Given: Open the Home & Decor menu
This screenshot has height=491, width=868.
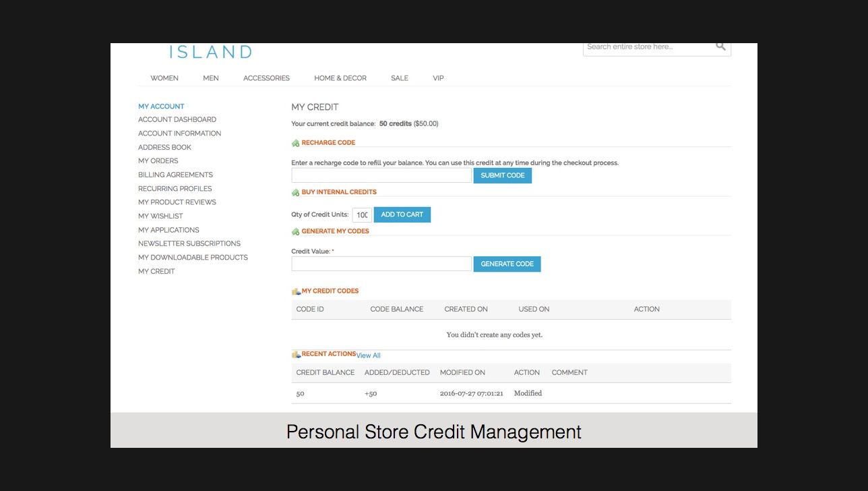Looking at the screenshot, I should [x=340, y=78].
